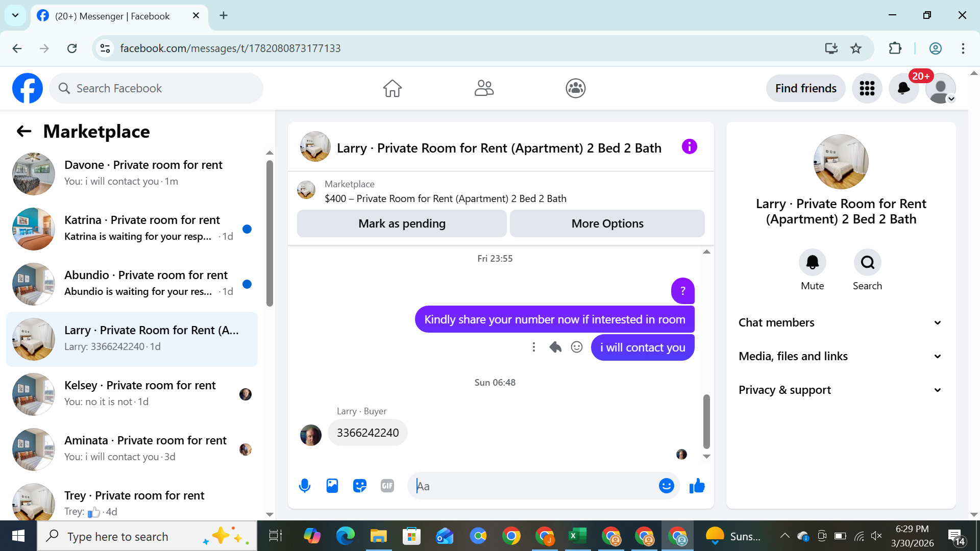Mute this conversation with bell
This screenshot has width=980, height=551.
point(812,263)
